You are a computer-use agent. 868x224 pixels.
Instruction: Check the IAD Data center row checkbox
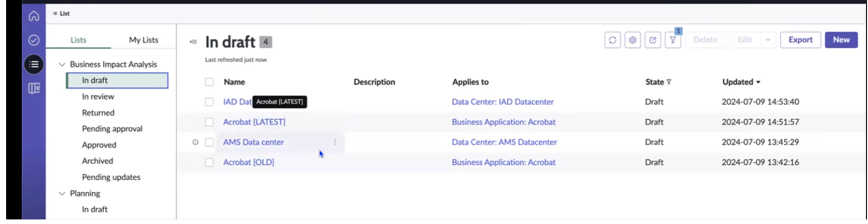click(209, 102)
